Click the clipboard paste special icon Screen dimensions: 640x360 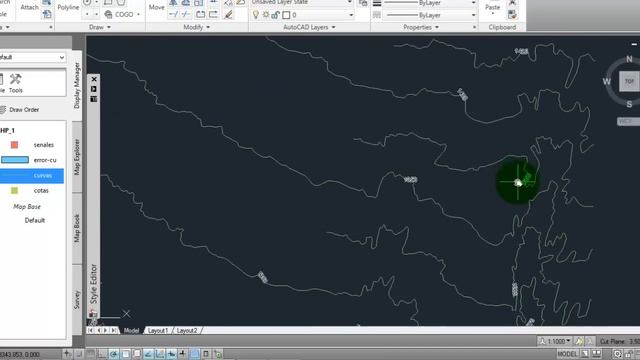point(512,15)
